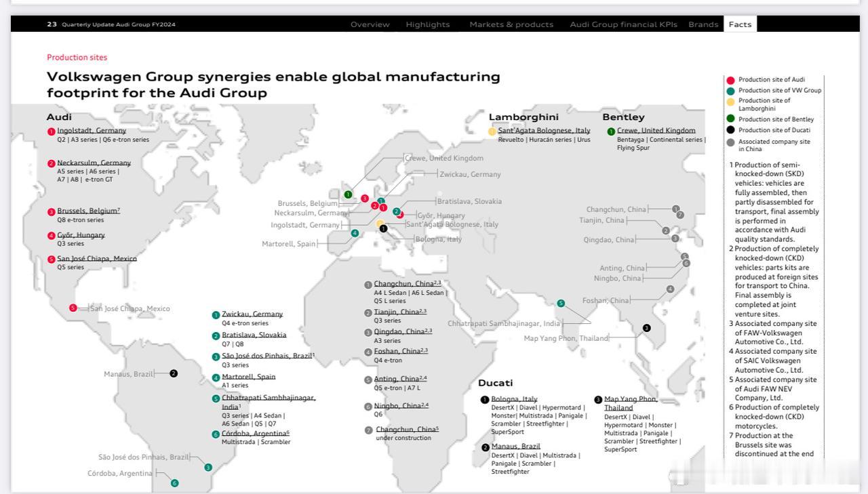Open Tianjin, China underlined link
868x494 pixels.
pyautogui.click(x=400, y=312)
